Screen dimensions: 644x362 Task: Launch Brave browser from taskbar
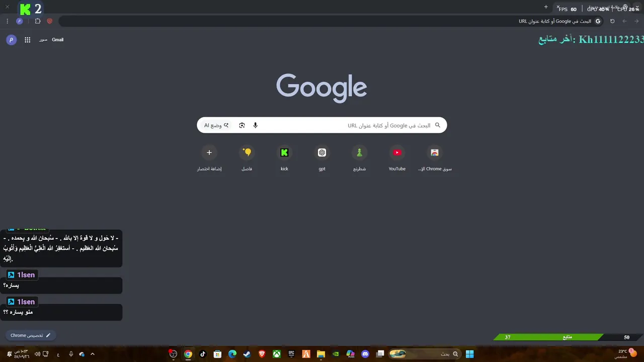click(262, 354)
